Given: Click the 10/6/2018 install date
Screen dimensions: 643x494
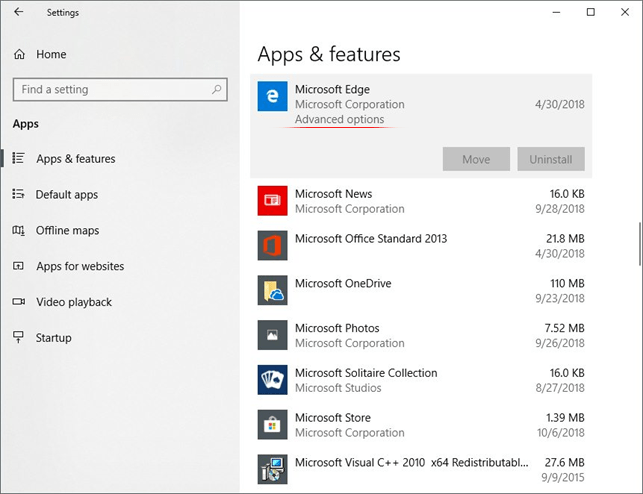Looking at the screenshot, I should click(561, 433).
